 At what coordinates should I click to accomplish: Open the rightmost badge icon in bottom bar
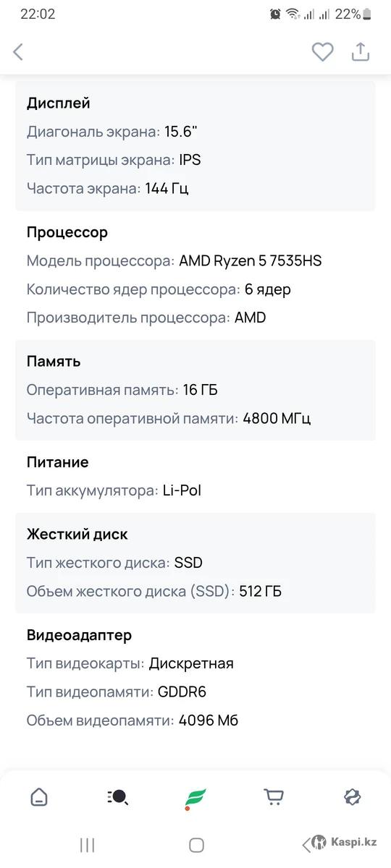[x=352, y=797]
